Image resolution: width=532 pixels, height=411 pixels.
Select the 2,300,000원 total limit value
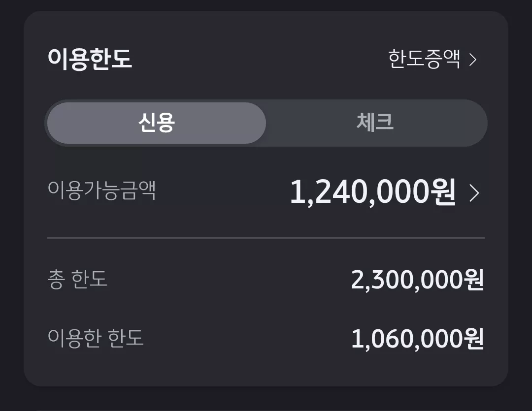pyautogui.click(x=417, y=280)
